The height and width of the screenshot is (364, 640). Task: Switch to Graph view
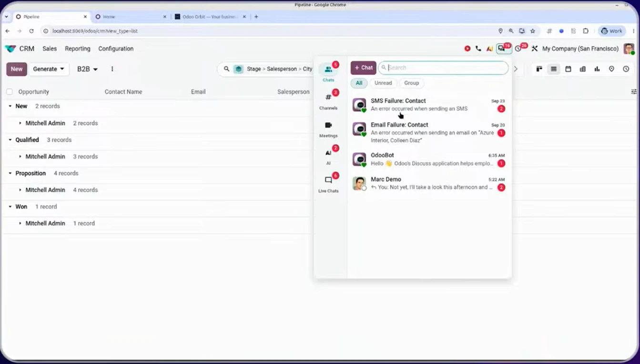[597, 69]
